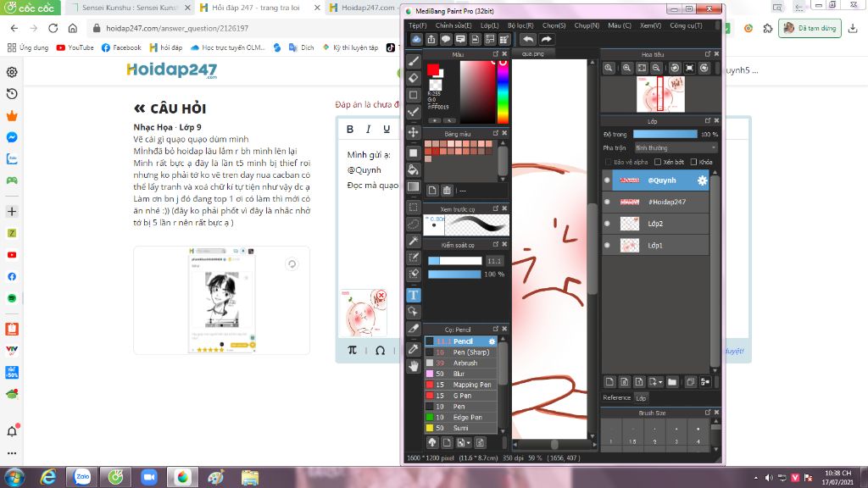Screen dimensions: 868x488
Task: Delete palette color with trash icon
Action: 447,191
